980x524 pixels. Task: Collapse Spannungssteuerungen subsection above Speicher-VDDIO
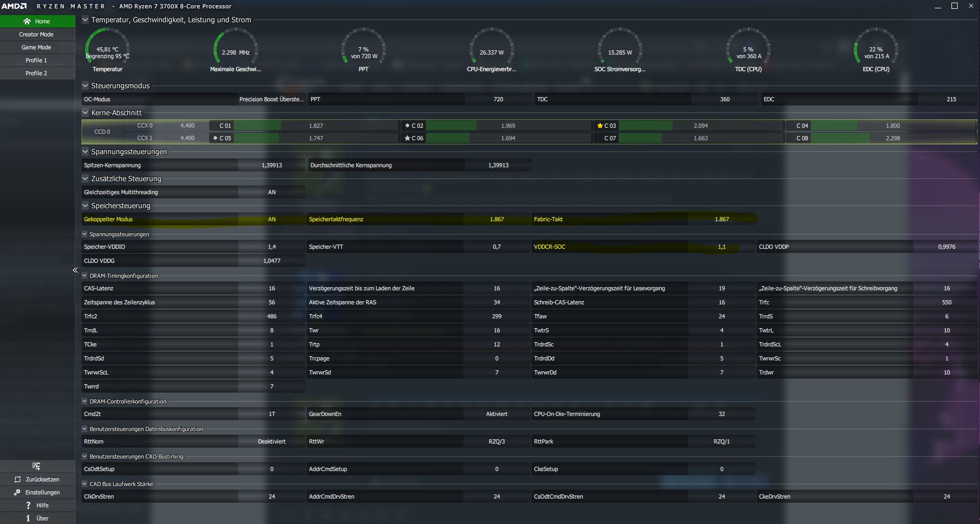(x=85, y=234)
